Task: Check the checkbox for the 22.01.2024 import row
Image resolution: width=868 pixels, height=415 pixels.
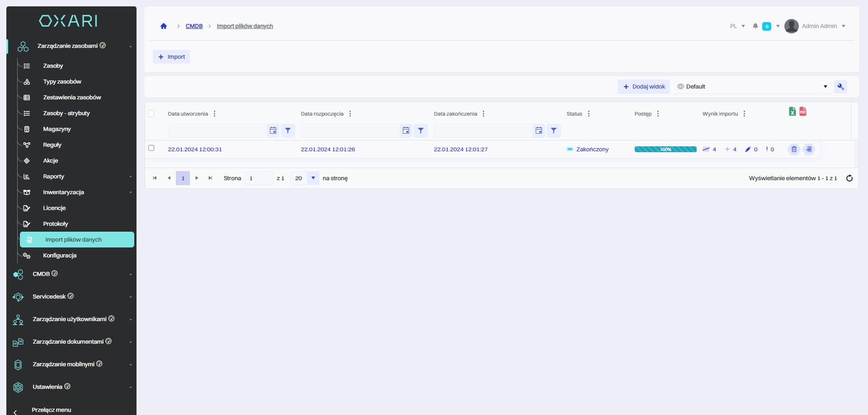Action: pos(151,148)
